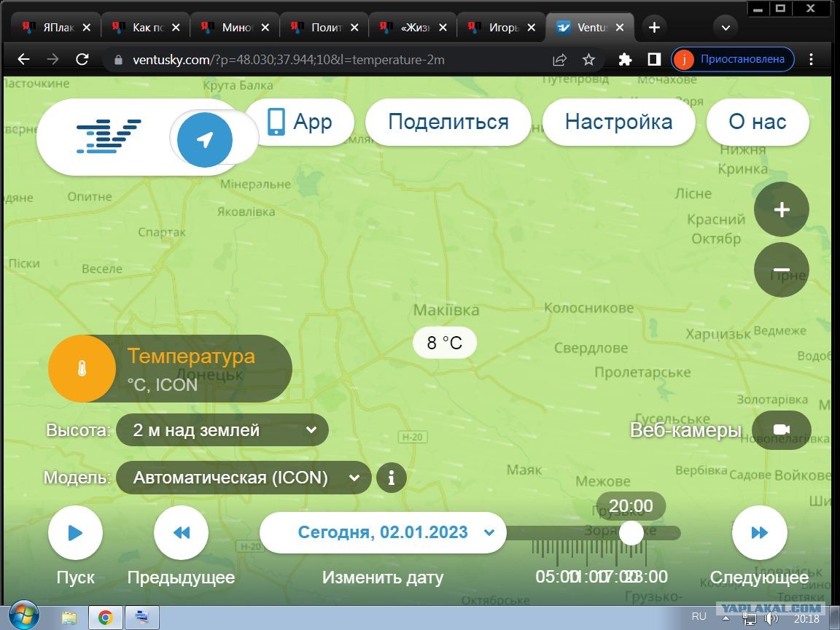Reload the page with refresh icon
This screenshot has height=630, width=840.
point(82,60)
